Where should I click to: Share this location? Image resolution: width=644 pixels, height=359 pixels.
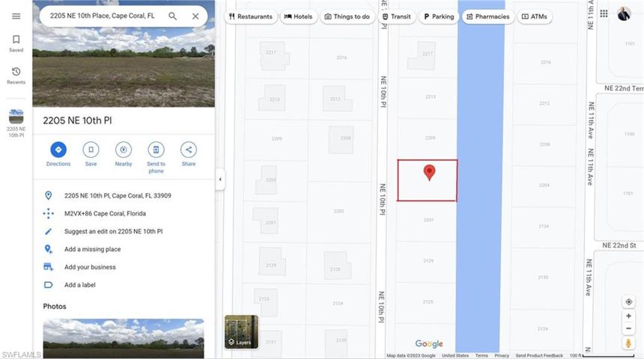point(189,154)
